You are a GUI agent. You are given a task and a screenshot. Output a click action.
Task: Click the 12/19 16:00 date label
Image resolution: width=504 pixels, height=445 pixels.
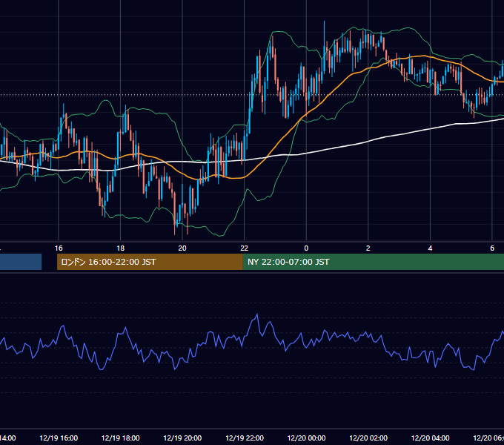[x=59, y=438]
